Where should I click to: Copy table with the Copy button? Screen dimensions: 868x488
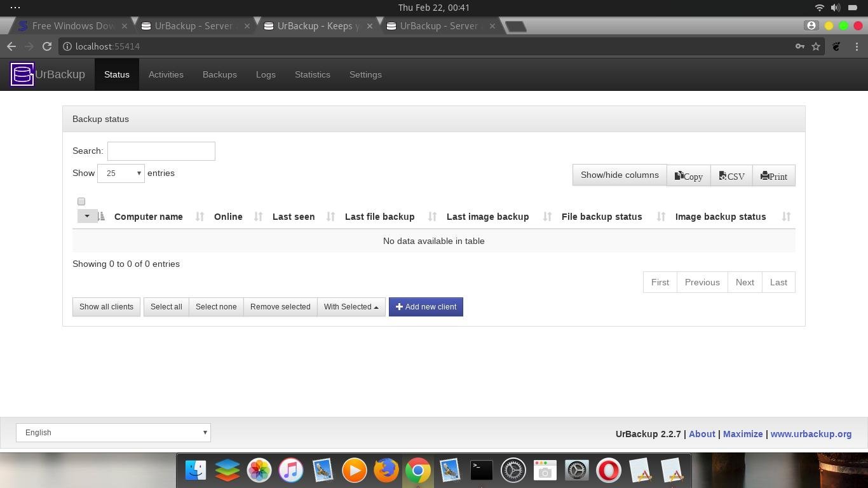point(689,176)
